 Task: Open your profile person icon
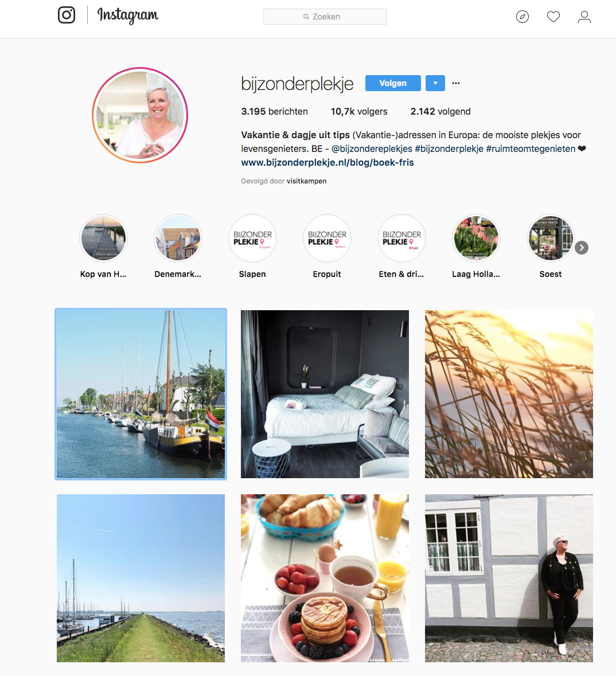coord(584,17)
